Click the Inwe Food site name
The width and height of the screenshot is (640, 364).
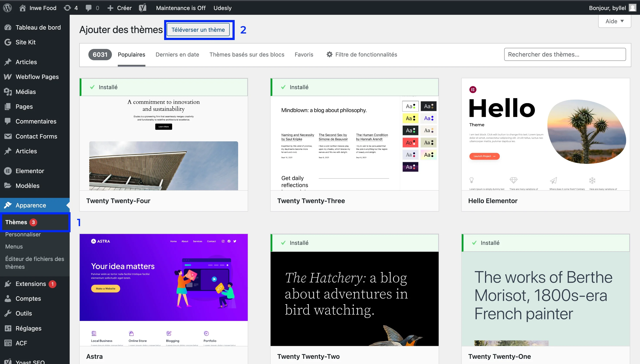pyautogui.click(x=43, y=8)
